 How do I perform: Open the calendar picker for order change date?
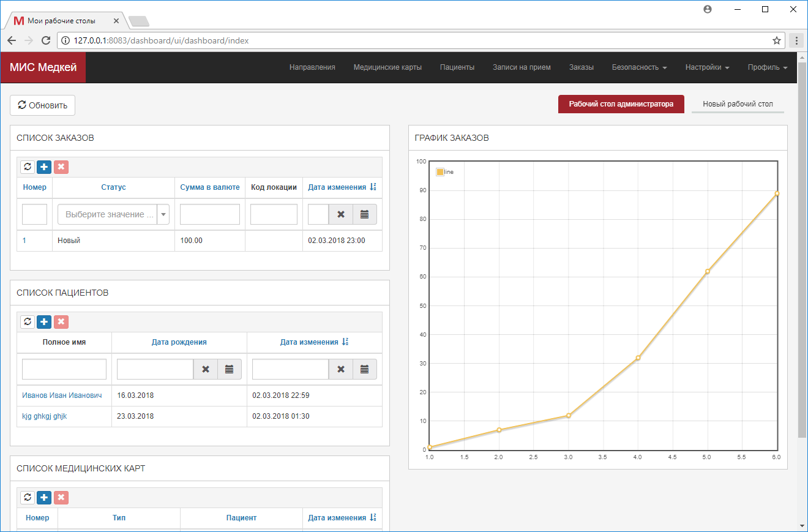point(365,214)
